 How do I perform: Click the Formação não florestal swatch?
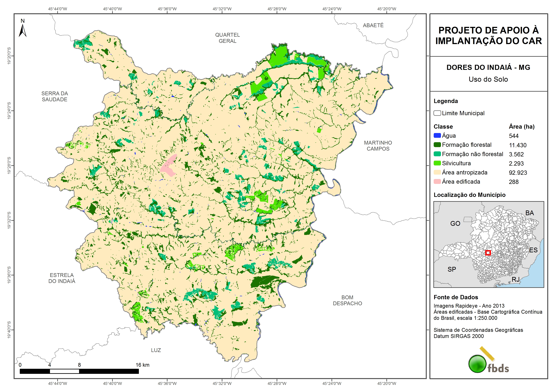tap(437, 154)
